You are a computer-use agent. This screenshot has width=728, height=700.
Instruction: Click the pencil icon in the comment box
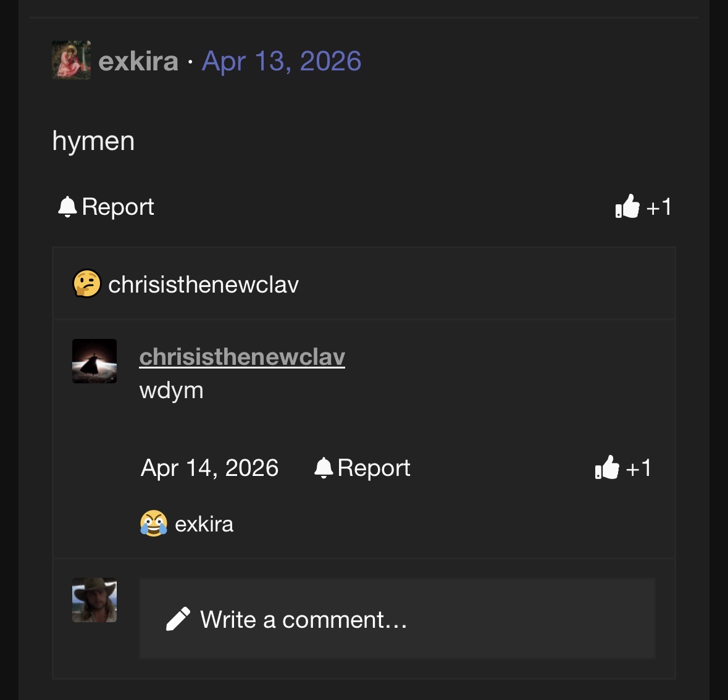click(178, 619)
